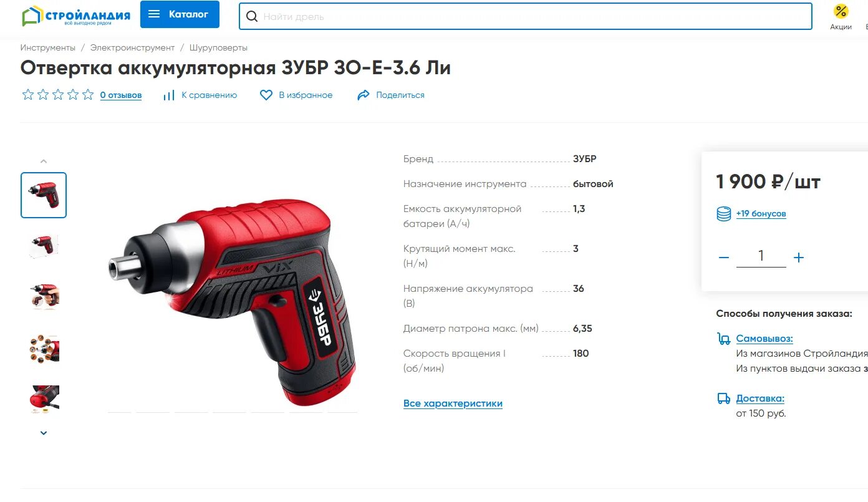Show more thumbnails with down chevron
868x502 pixels.
pos(44,433)
